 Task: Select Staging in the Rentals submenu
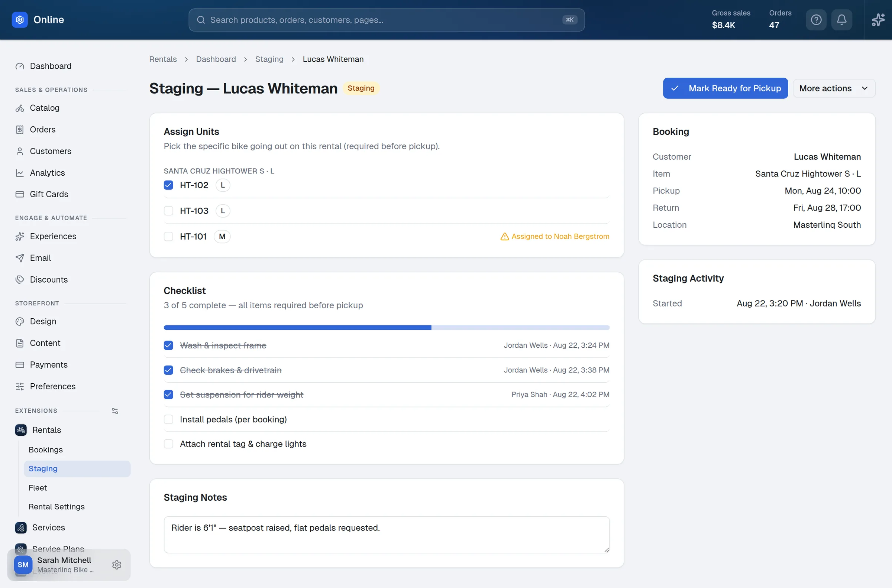[77, 469]
